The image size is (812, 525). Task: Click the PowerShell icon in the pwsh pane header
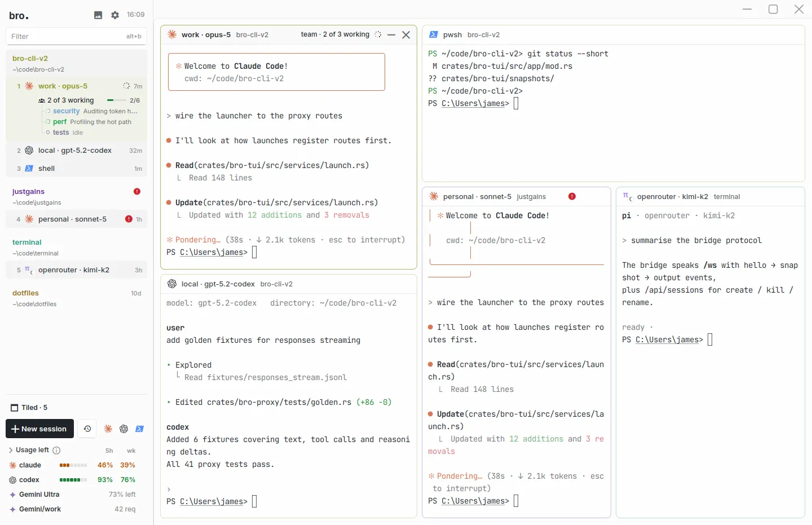point(434,34)
